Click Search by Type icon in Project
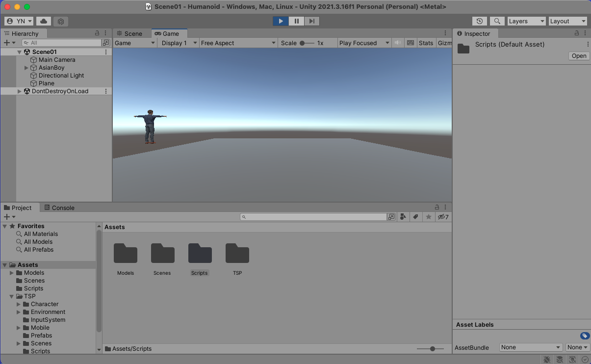Image resolution: width=591 pixels, height=364 pixels. [x=403, y=217]
